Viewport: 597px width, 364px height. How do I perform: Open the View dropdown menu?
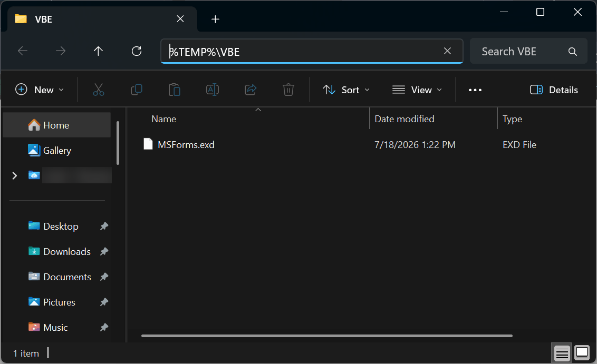pyautogui.click(x=417, y=90)
